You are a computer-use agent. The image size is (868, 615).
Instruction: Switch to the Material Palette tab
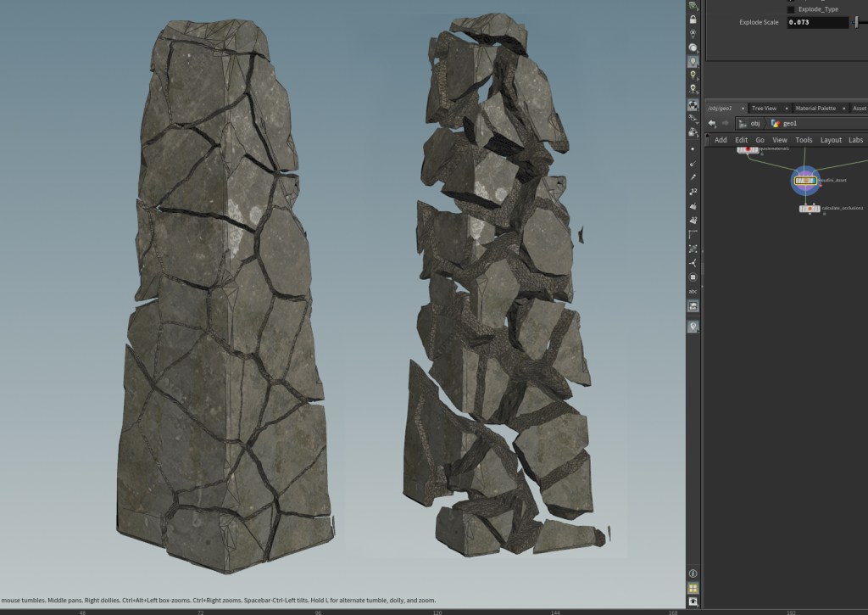coord(815,109)
